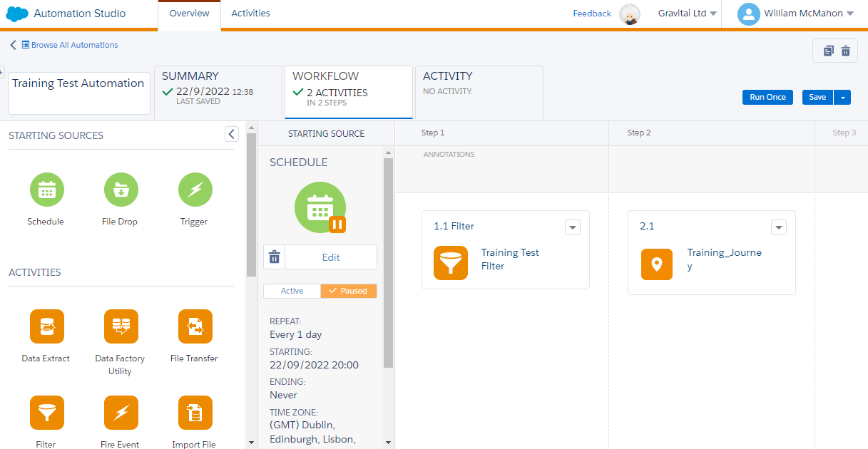Open the 2.1 Training_Journey step dropdown
The height and width of the screenshot is (449, 868).
click(779, 227)
